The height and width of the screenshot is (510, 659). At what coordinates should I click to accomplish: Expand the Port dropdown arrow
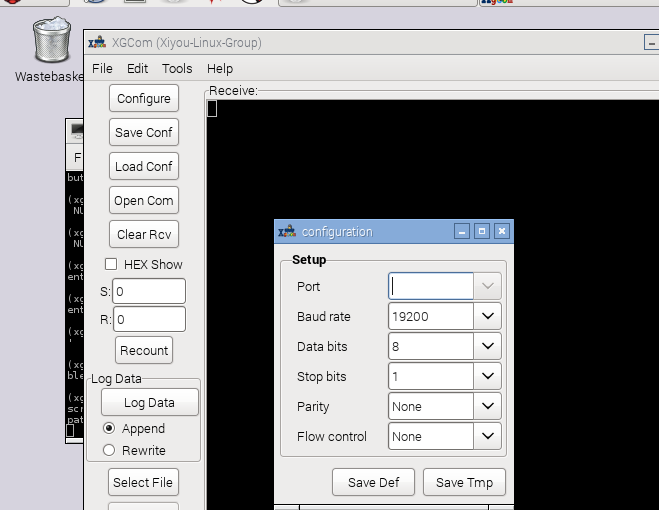click(x=488, y=286)
